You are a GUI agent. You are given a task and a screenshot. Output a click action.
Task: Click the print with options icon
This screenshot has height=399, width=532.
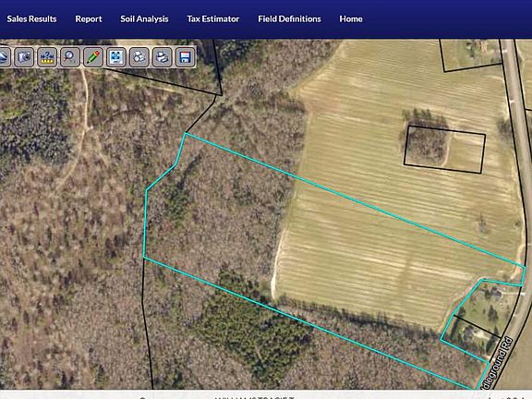[139, 57]
